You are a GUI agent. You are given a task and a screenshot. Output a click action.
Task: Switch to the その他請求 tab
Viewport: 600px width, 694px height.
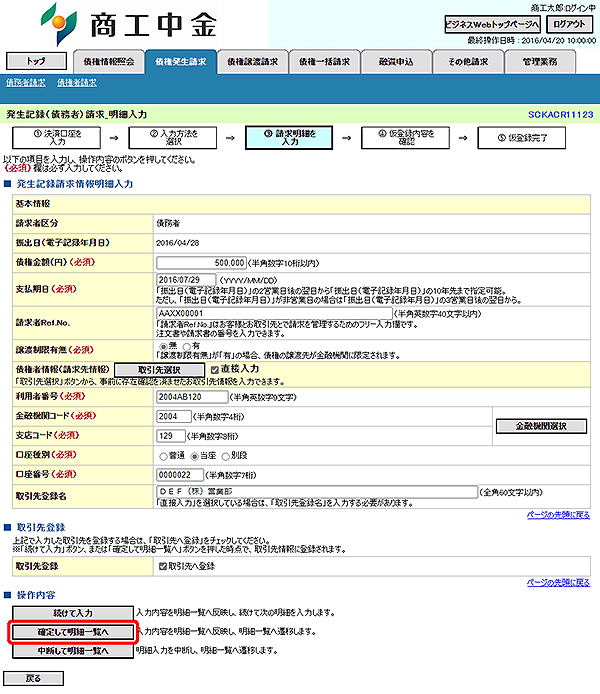(x=468, y=62)
